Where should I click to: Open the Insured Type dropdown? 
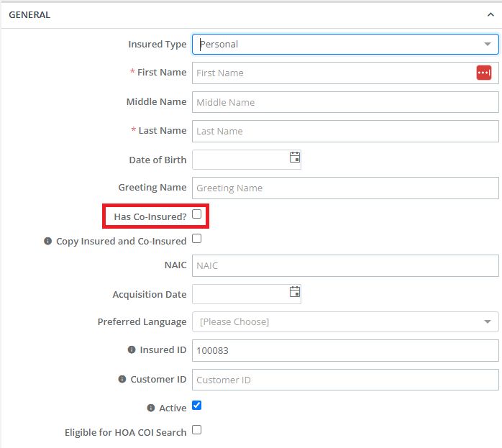coord(345,44)
